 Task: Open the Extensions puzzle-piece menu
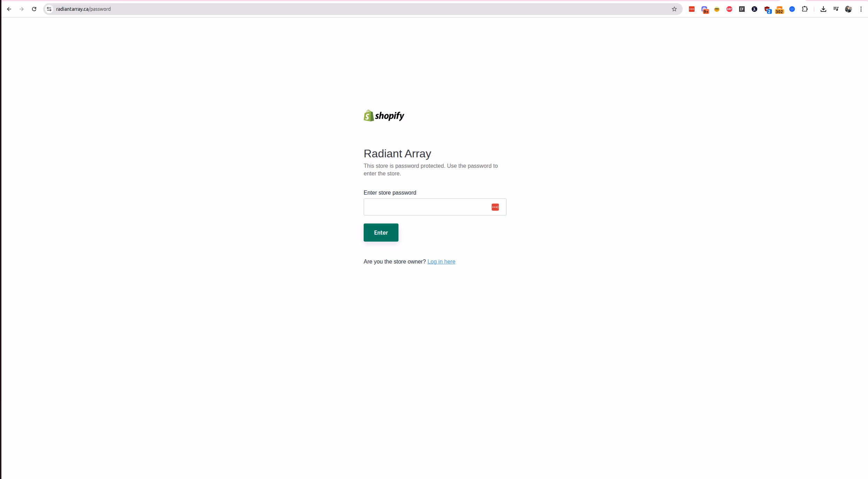(805, 9)
